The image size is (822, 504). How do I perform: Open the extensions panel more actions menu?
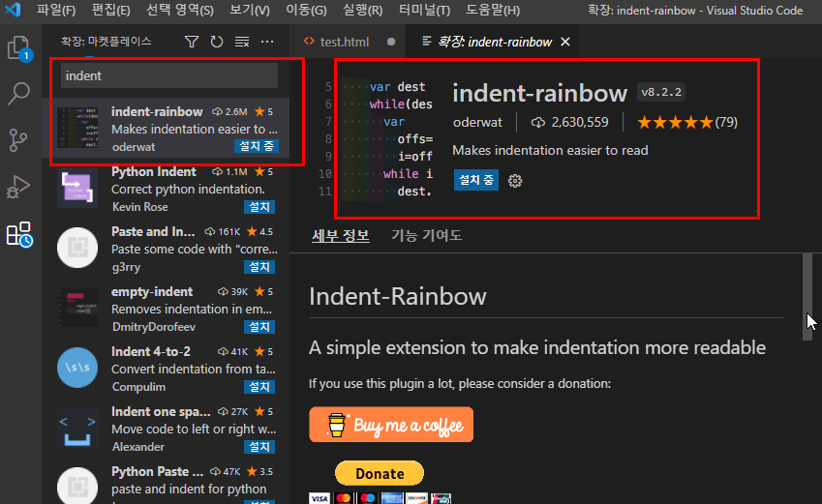pos(267,42)
